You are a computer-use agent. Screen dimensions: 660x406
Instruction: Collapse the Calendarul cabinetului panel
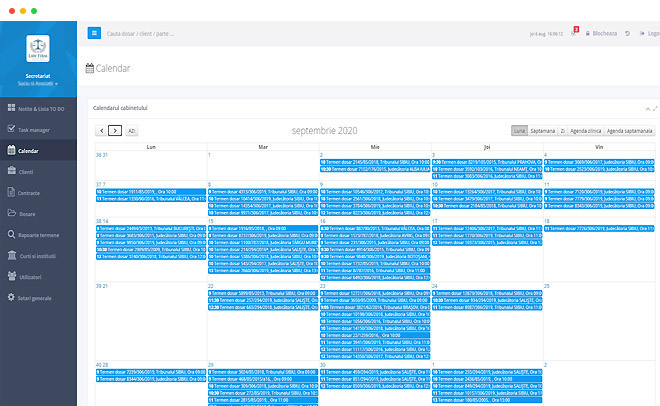(646, 107)
